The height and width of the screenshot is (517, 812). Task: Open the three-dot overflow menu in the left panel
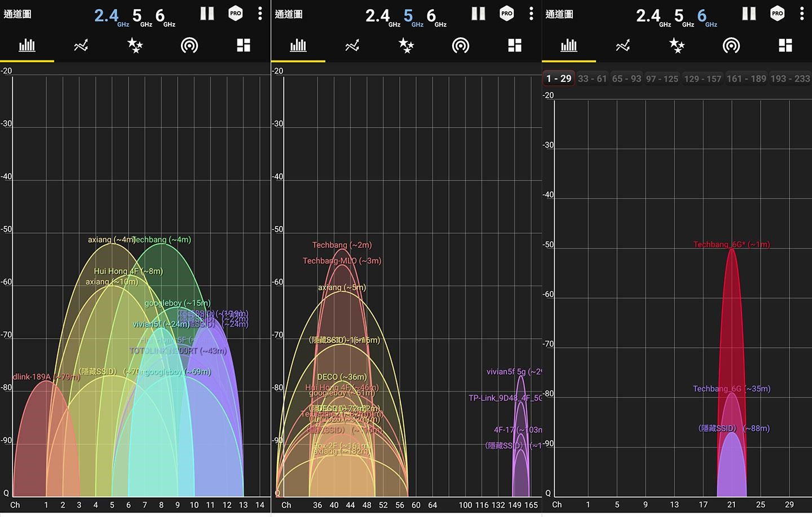260,14
